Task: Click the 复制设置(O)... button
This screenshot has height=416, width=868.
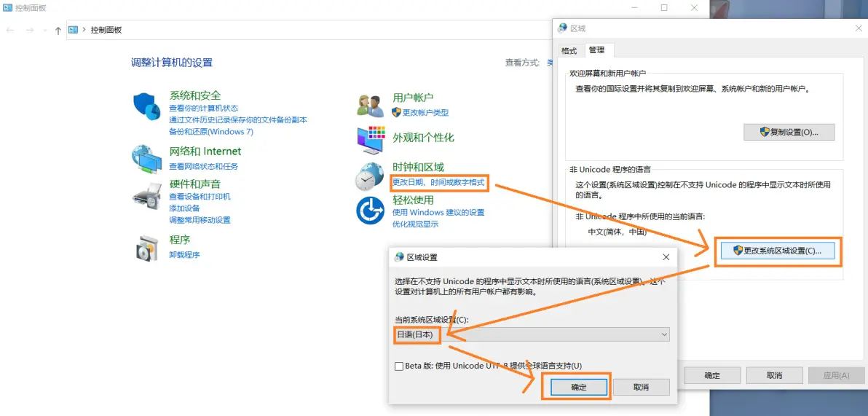Action: point(789,132)
